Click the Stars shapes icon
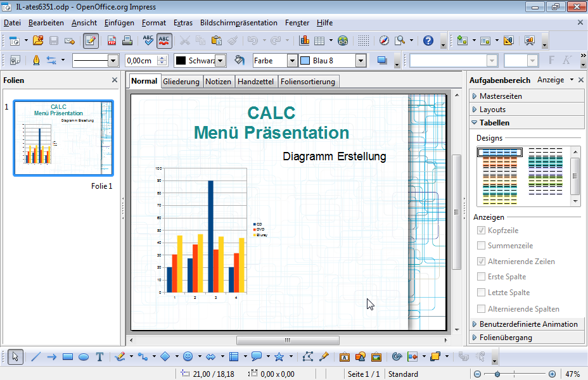The width and height of the screenshot is (588, 380). [x=279, y=357]
